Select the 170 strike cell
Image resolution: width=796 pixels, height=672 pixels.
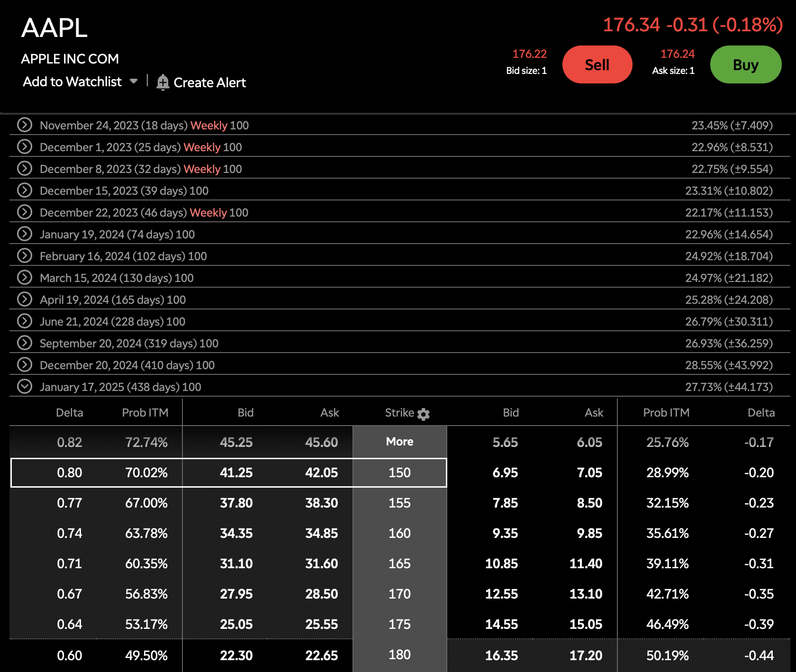click(x=400, y=594)
